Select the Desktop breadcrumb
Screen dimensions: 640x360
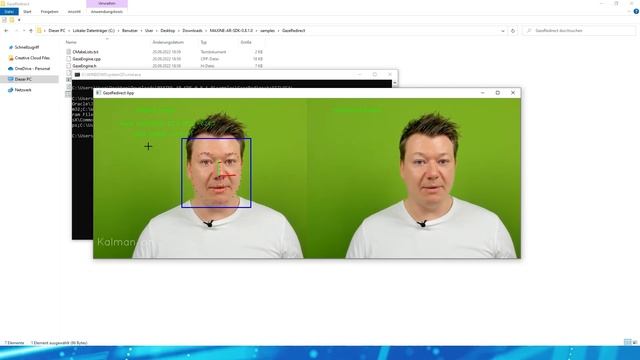tap(168, 31)
